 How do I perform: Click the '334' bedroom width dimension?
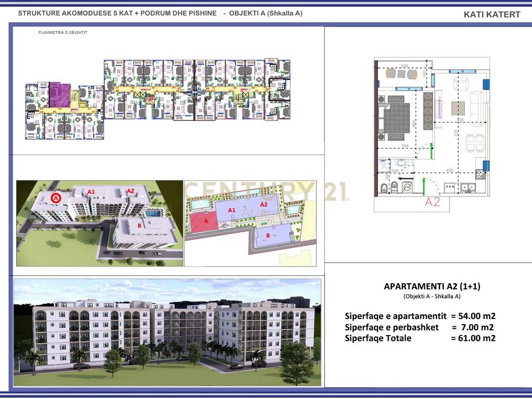pos(405,146)
